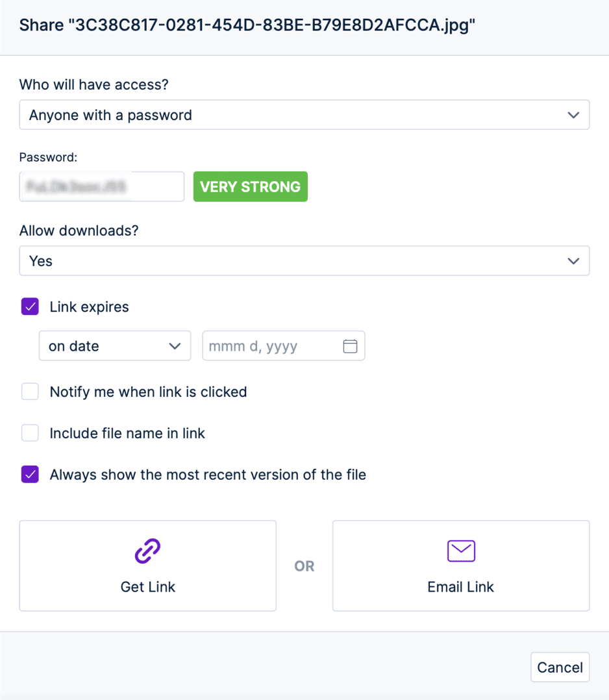Image resolution: width=609 pixels, height=700 pixels.
Task: Untick Always show the most recent version
Action: tap(30, 475)
